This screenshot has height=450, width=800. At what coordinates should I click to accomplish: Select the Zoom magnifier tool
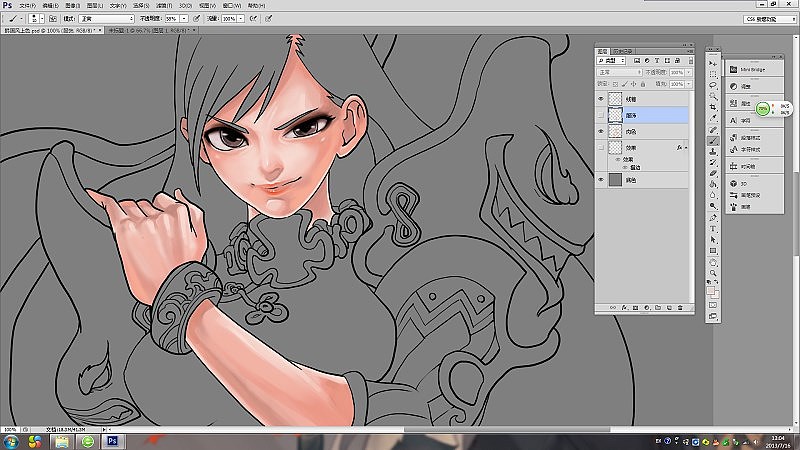point(713,272)
